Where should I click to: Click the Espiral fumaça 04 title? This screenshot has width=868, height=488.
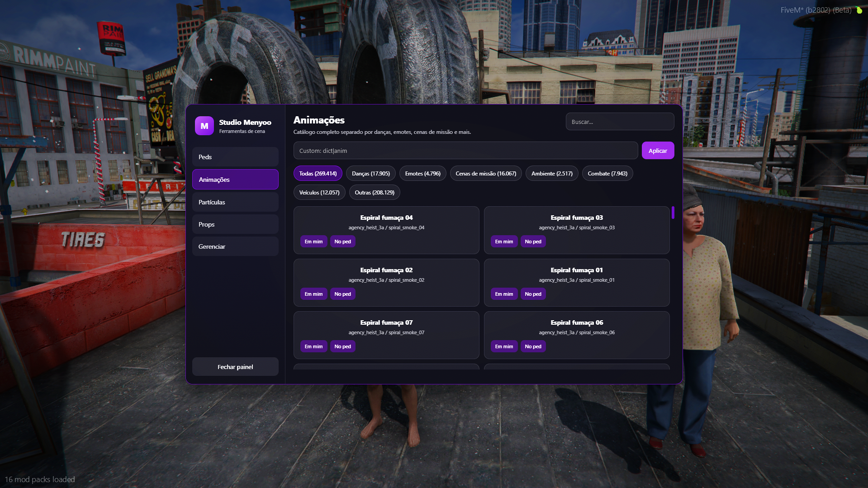click(386, 218)
